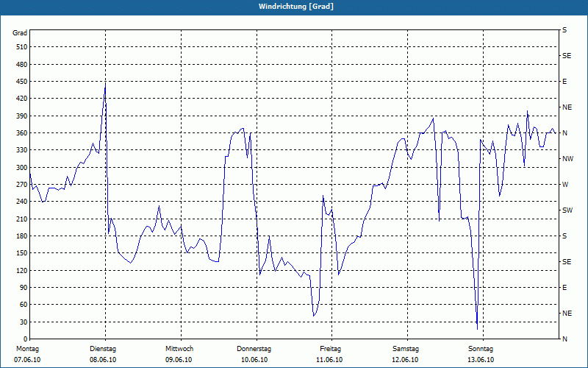This screenshot has height=368, width=588.
Task: Click the date 13.06.10
Action: (x=481, y=360)
